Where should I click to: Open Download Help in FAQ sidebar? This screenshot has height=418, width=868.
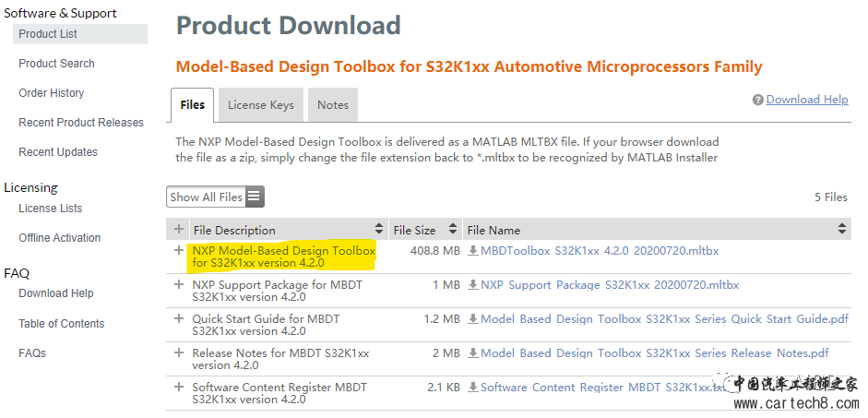(x=56, y=293)
